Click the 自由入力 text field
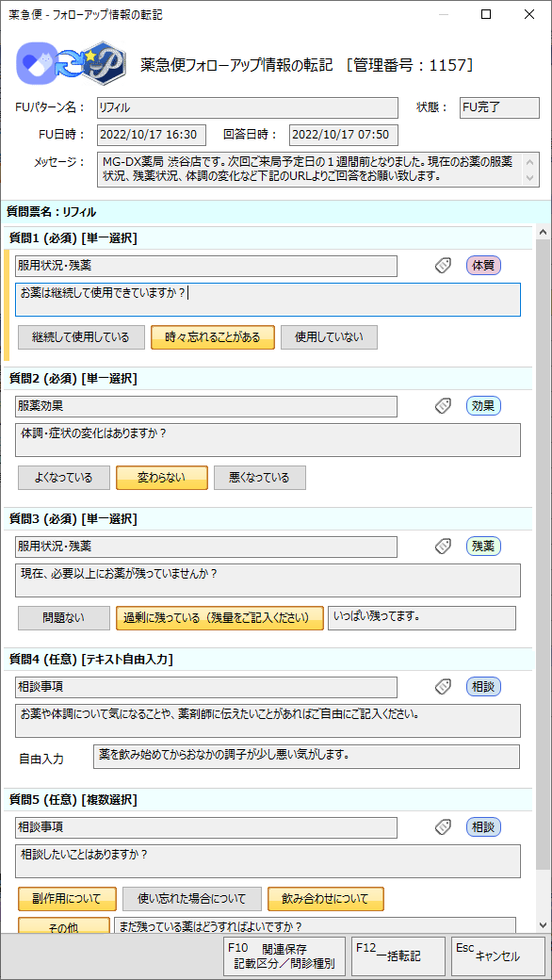This screenshot has width=552, height=980. tap(306, 757)
